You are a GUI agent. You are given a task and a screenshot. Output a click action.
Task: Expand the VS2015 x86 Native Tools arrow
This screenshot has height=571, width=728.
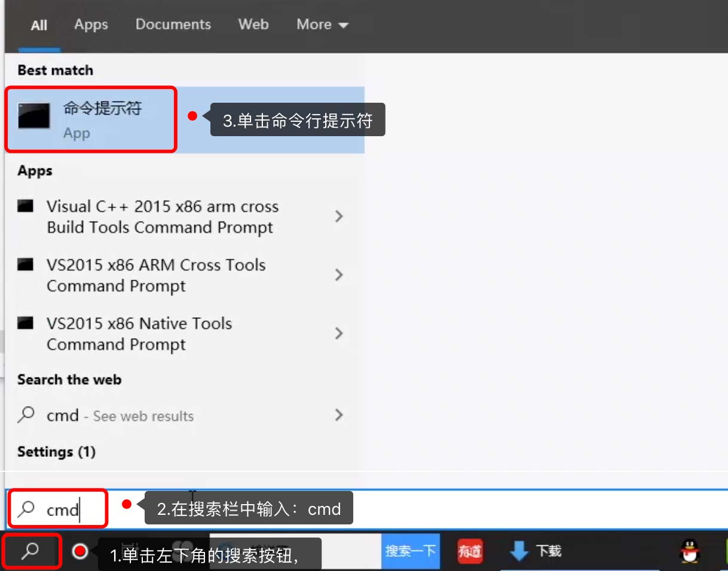339,333
